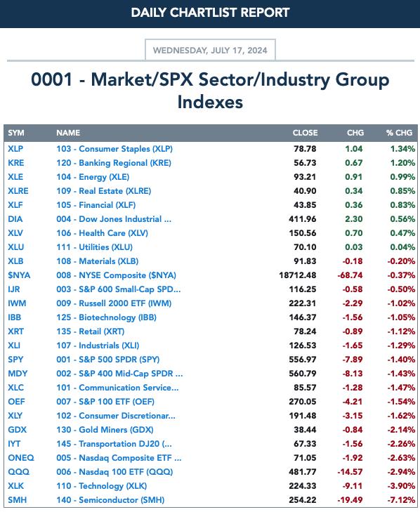Click the KRE ticker symbol
This screenshot has height=512, width=420.
click(15, 163)
